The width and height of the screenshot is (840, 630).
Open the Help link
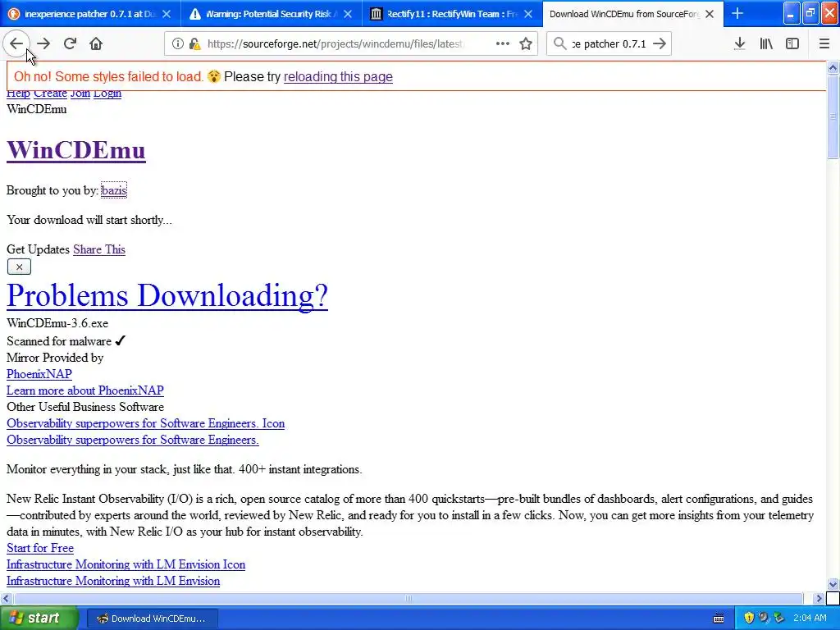click(18, 94)
